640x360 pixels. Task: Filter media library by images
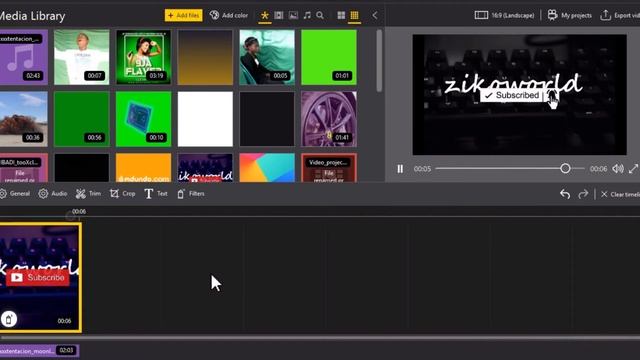point(293,16)
